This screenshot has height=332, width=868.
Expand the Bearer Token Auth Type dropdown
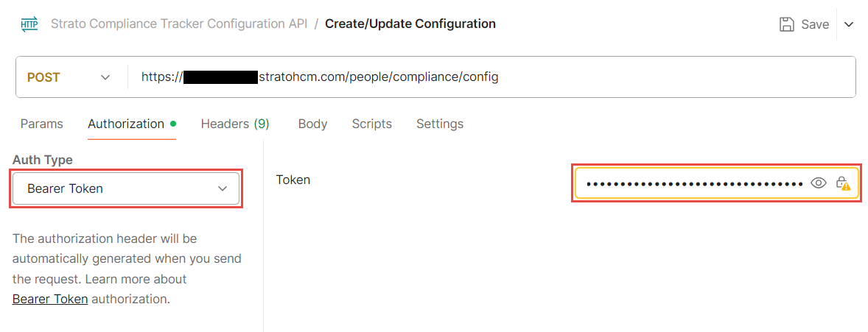pyautogui.click(x=126, y=188)
